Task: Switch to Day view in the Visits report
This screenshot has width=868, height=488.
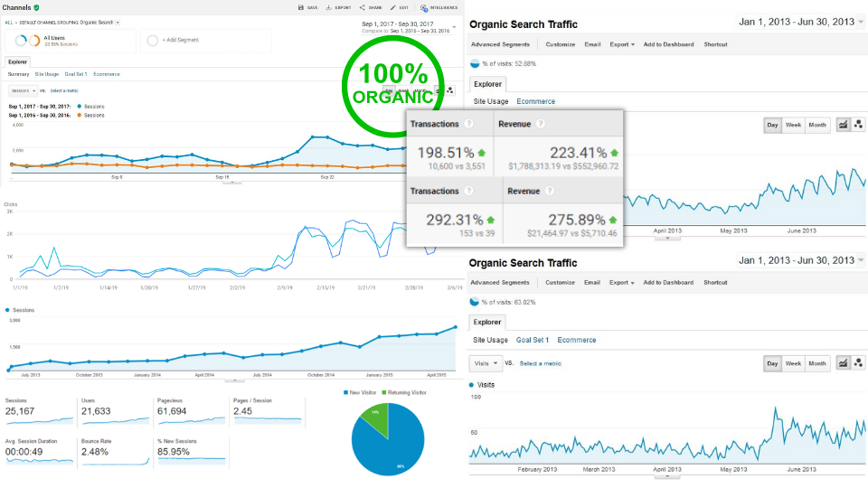Action: [773, 363]
